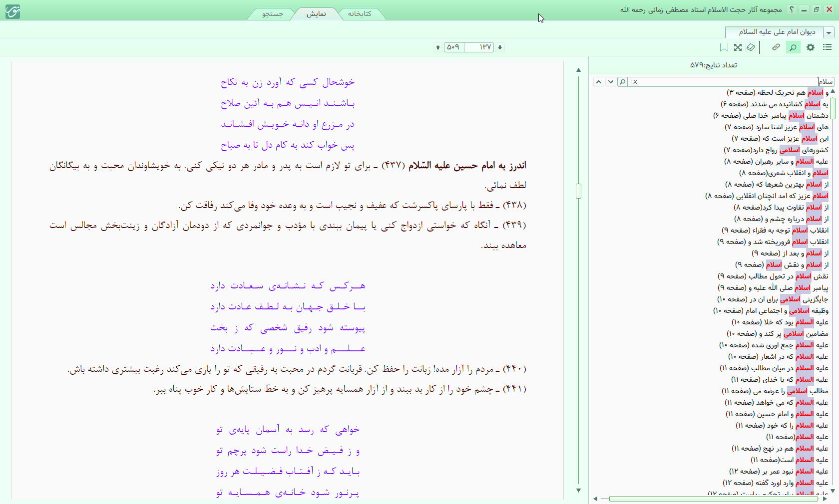Click the table of contents list icon
The image size is (839, 504).
coord(828,47)
